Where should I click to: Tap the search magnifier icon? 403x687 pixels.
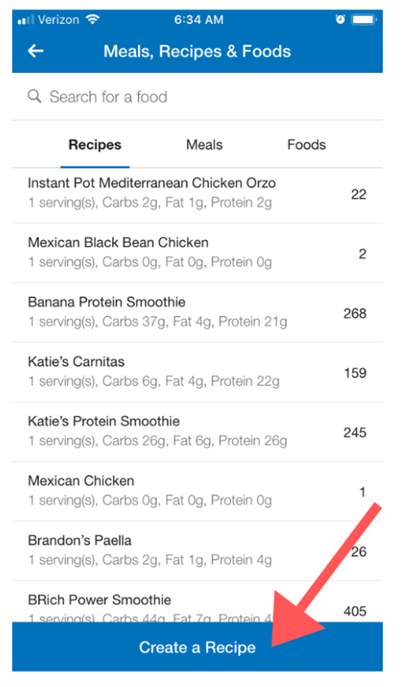pyautogui.click(x=34, y=96)
